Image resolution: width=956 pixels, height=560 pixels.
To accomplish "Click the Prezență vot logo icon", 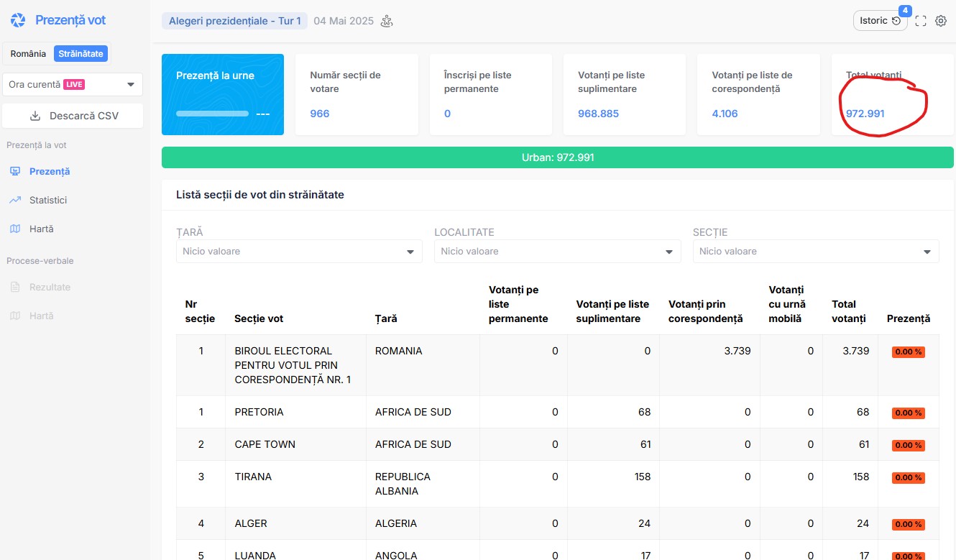I will click(18, 20).
